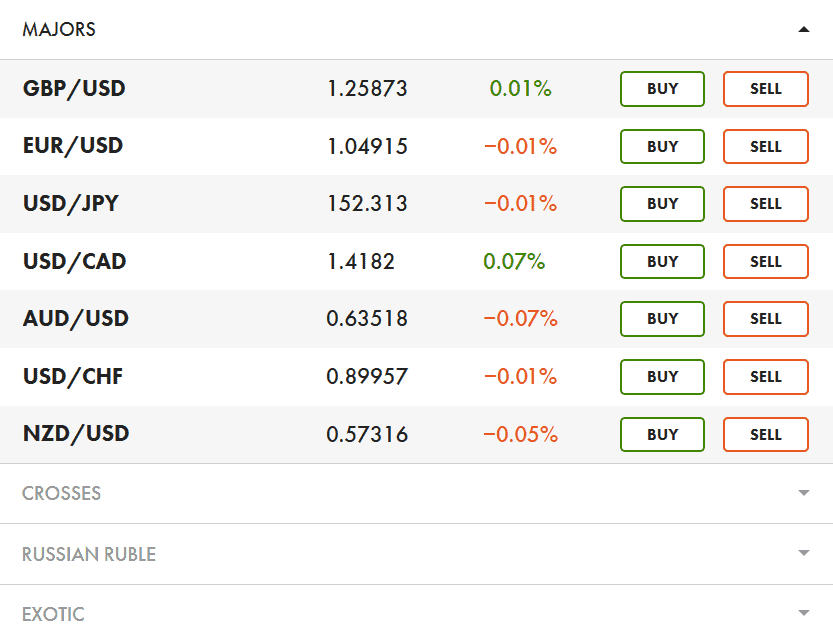This screenshot has width=833, height=640.
Task: Click SELL for USD/CAD
Action: [765, 261]
